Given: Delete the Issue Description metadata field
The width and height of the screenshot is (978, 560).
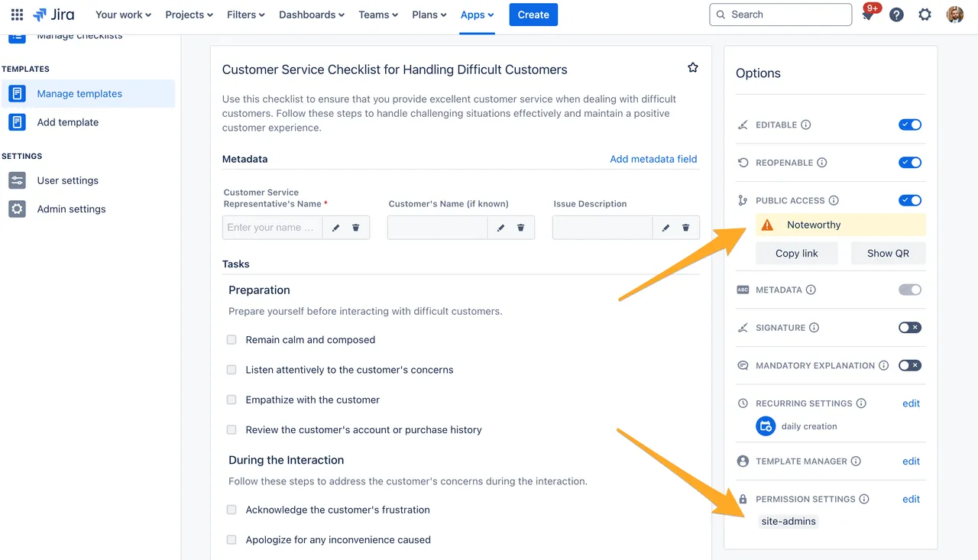Looking at the screenshot, I should [685, 228].
